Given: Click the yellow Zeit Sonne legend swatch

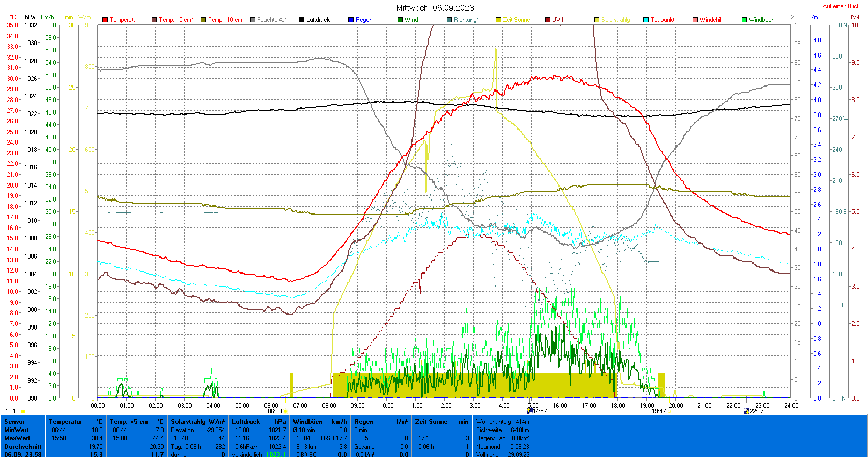Looking at the screenshot, I should 498,20.
